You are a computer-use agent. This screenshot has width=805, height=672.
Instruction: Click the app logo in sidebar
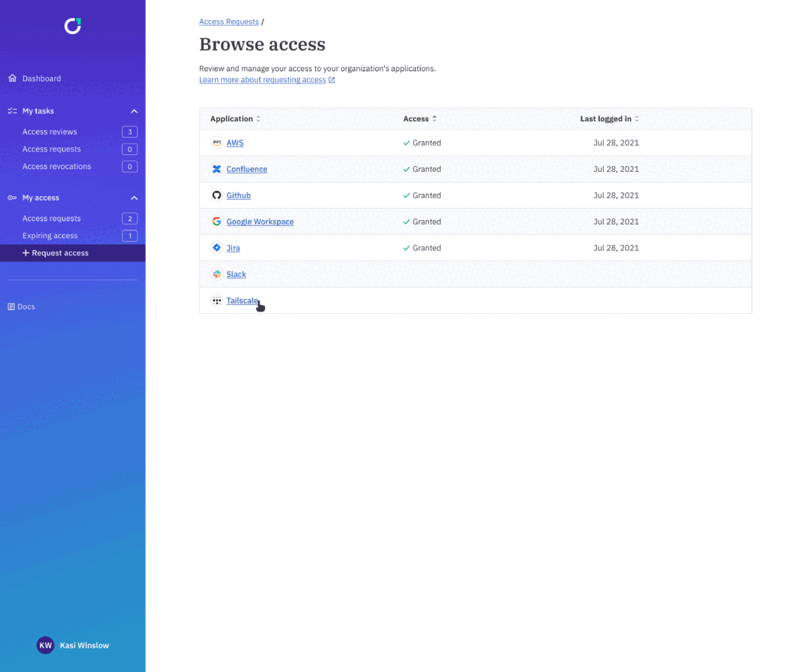[x=72, y=26]
